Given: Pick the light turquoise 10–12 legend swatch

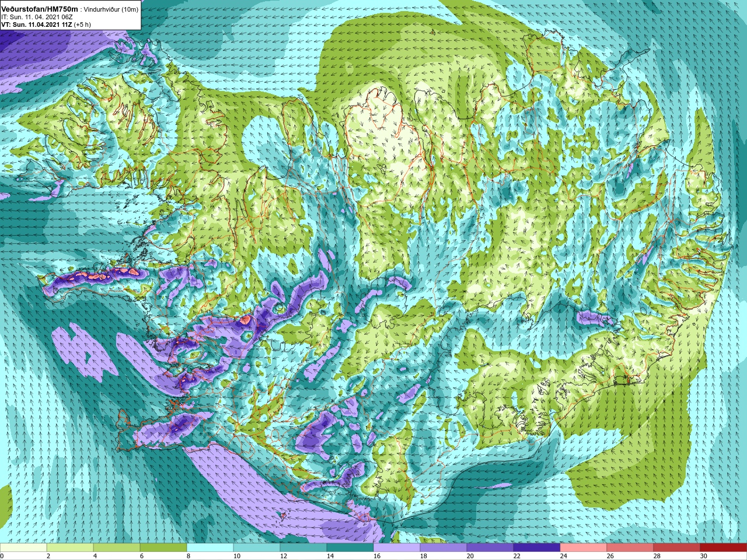Looking at the screenshot, I should point(257,548).
